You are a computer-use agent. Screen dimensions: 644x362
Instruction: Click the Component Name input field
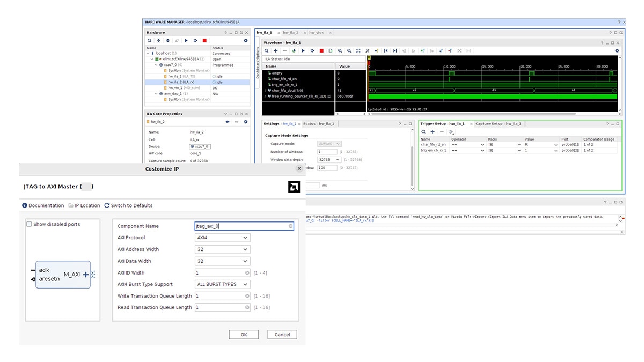click(x=244, y=226)
